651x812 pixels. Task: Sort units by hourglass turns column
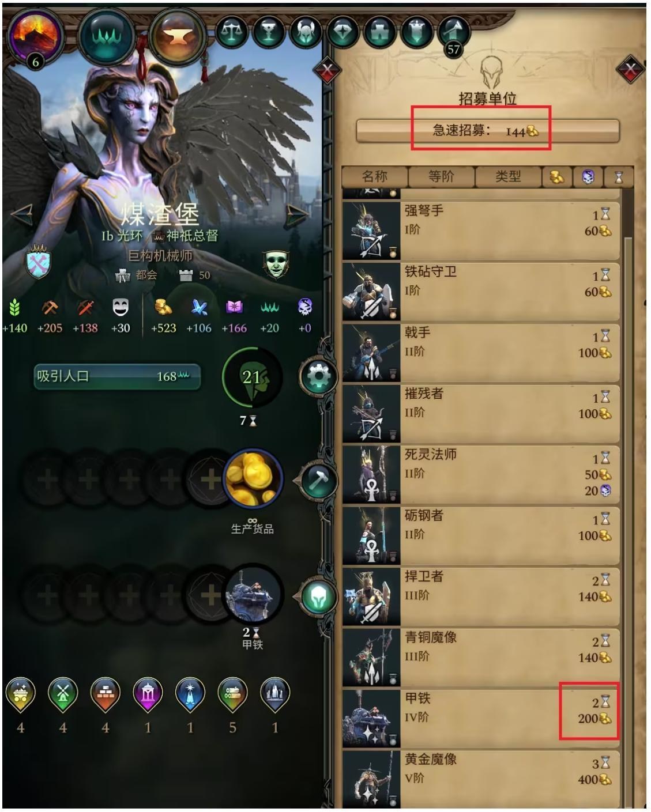tap(619, 177)
